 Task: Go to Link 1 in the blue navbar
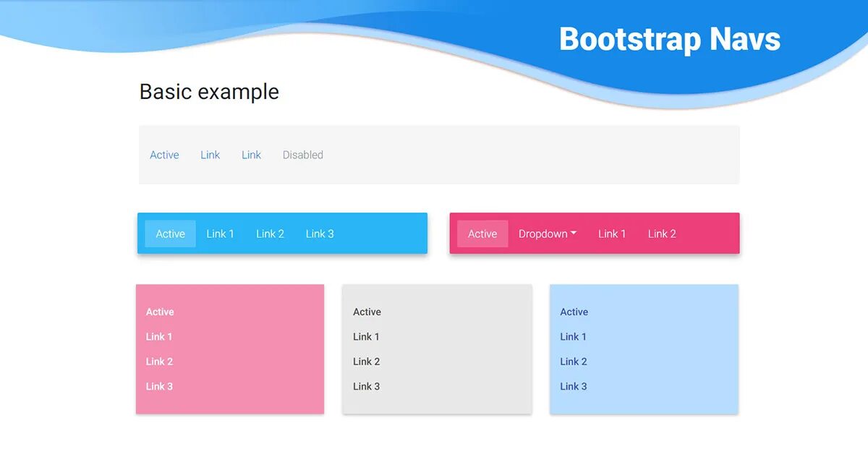click(220, 234)
